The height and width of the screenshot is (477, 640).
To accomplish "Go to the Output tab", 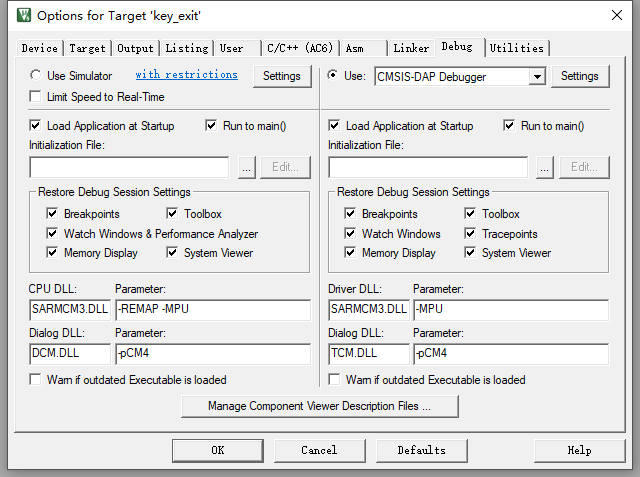I will [x=135, y=48].
